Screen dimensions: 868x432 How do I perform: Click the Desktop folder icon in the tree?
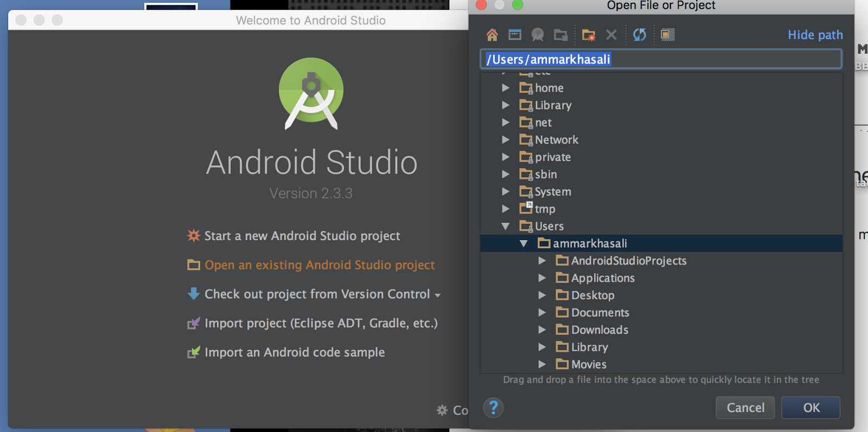562,295
